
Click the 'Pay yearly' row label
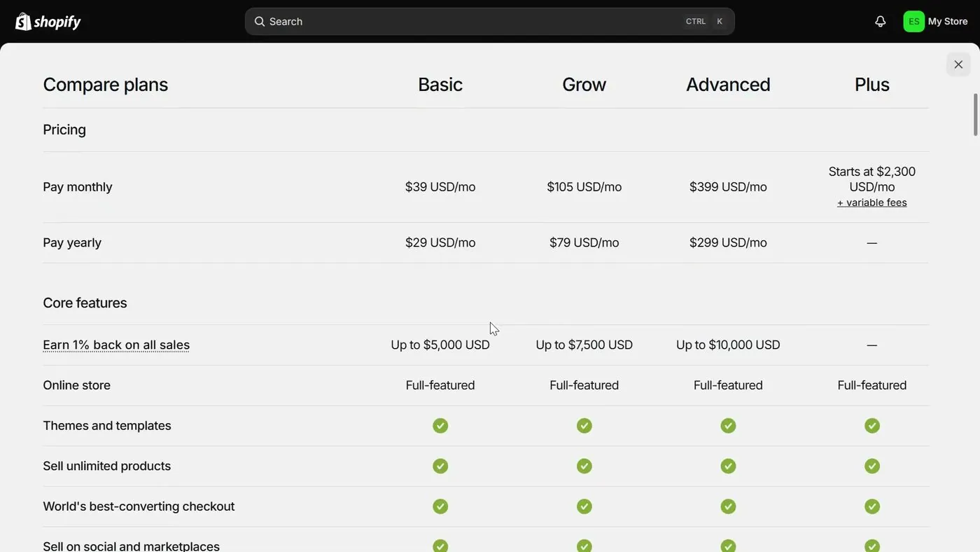pyautogui.click(x=72, y=242)
